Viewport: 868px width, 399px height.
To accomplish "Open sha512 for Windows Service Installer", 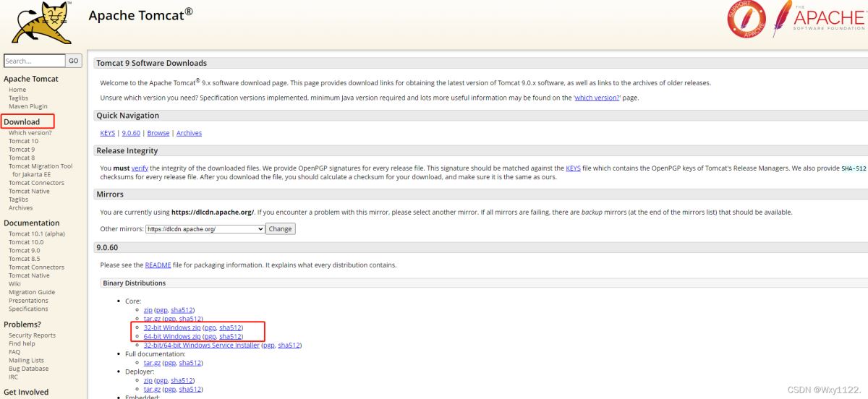I will tap(289, 346).
